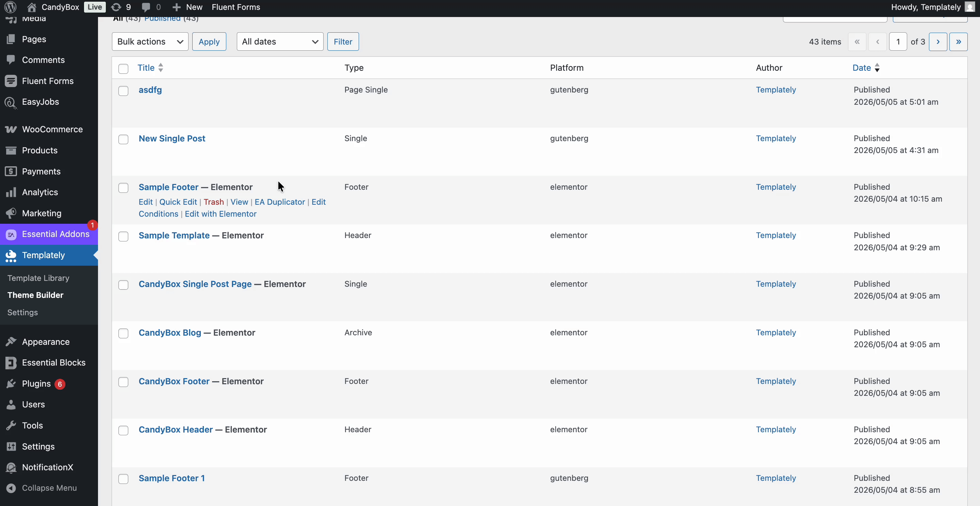The width and height of the screenshot is (980, 506).
Task: Check the CandyBox Blog row checkbox
Action: [123, 333]
